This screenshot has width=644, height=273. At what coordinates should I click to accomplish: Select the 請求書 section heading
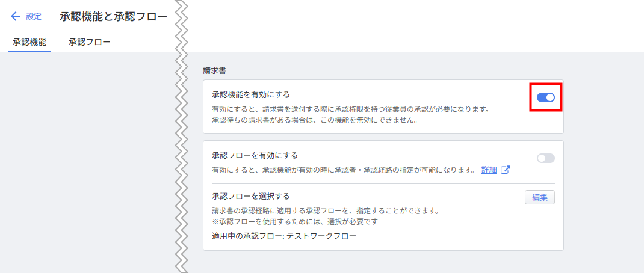[x=214, y=70]
